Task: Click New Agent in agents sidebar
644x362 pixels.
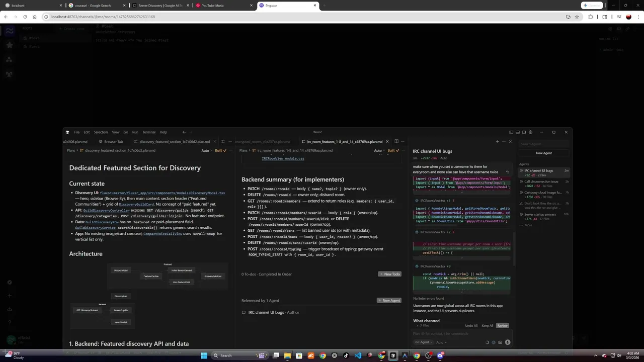Action: [x=544, y=153]
